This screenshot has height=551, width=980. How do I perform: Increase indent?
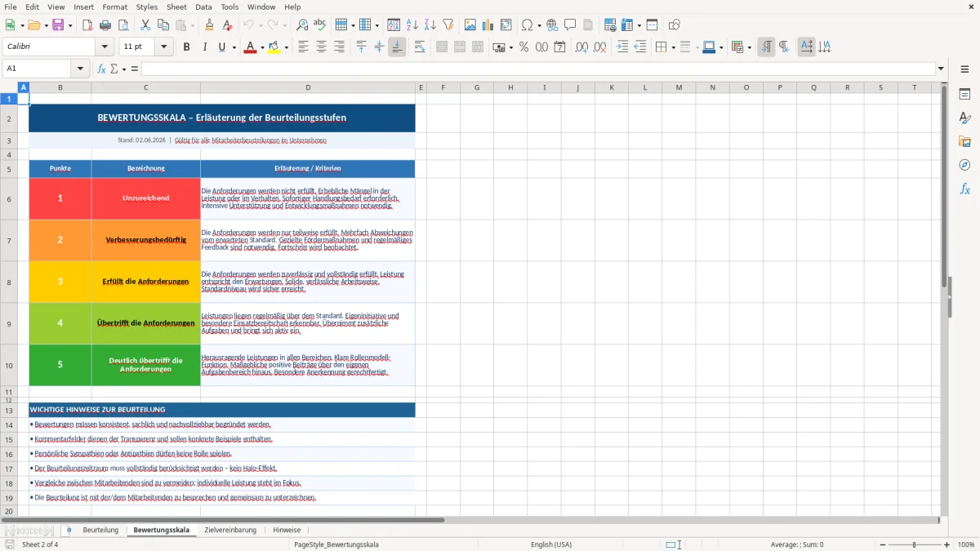tap(622, 47)
